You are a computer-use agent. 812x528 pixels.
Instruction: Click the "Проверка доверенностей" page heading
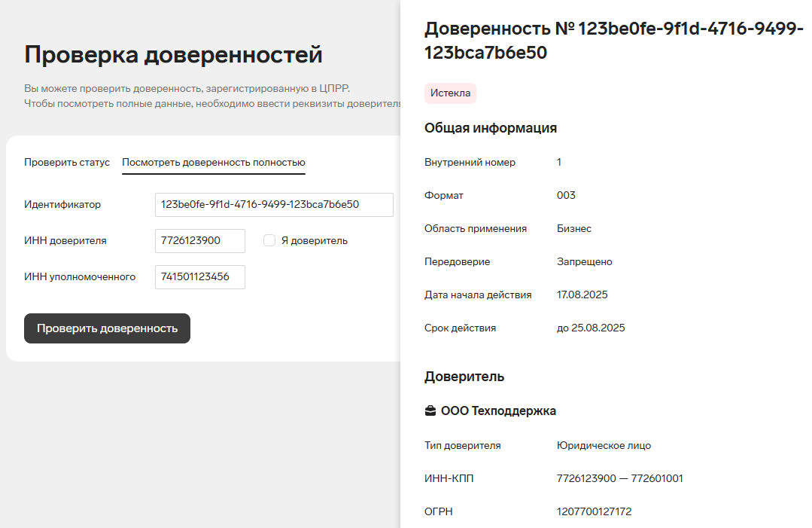pyautogui.click(x=173, y=54)
